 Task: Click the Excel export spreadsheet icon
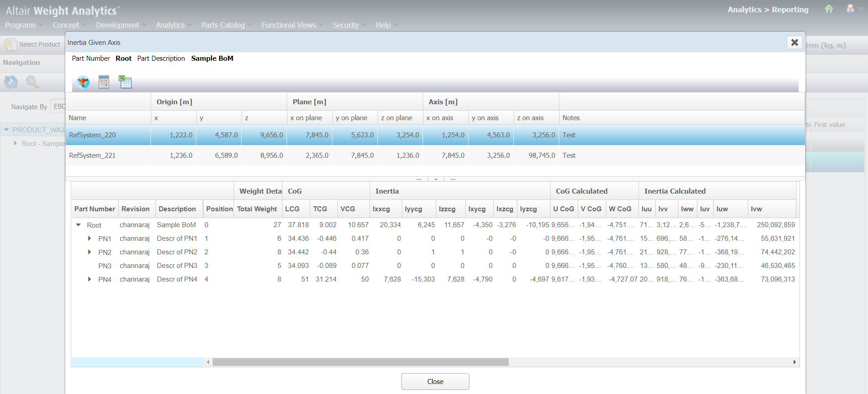pos(125,82)
